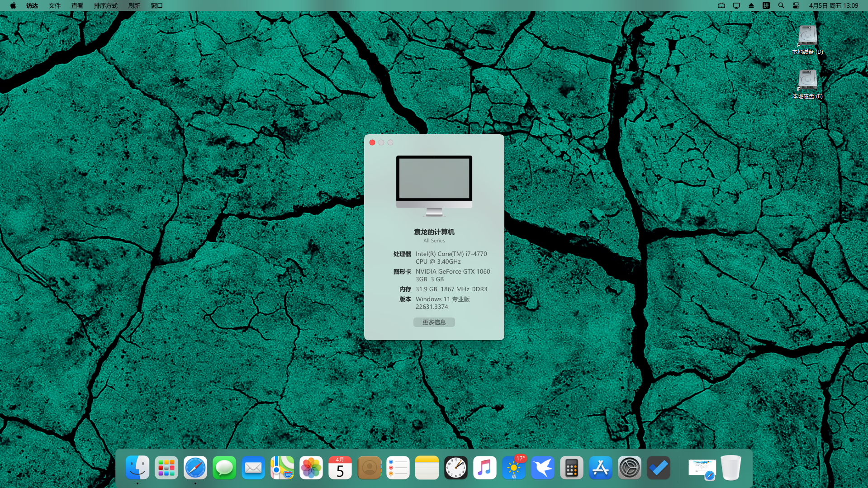The width and height of the screenshot is (868, 488).
Task: Open the Weather app showing 17°
Action: (513, 468)
